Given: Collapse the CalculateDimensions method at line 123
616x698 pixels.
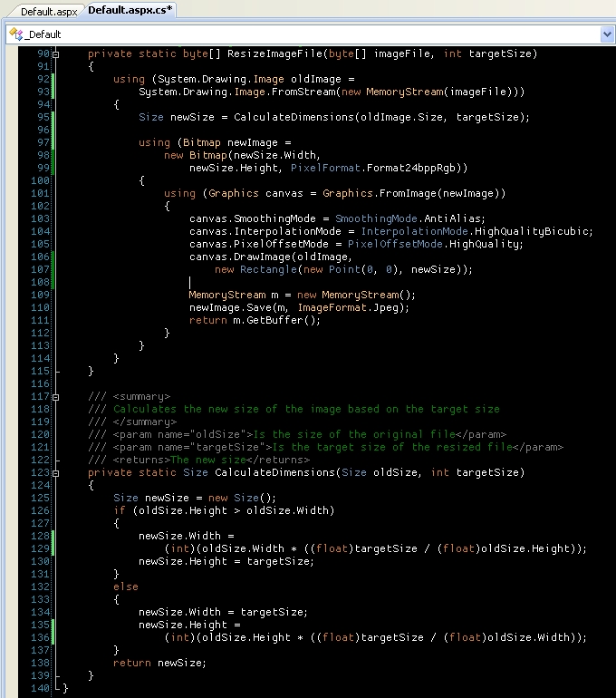Looking at the screenshot, I should click(x=55, y=473).
